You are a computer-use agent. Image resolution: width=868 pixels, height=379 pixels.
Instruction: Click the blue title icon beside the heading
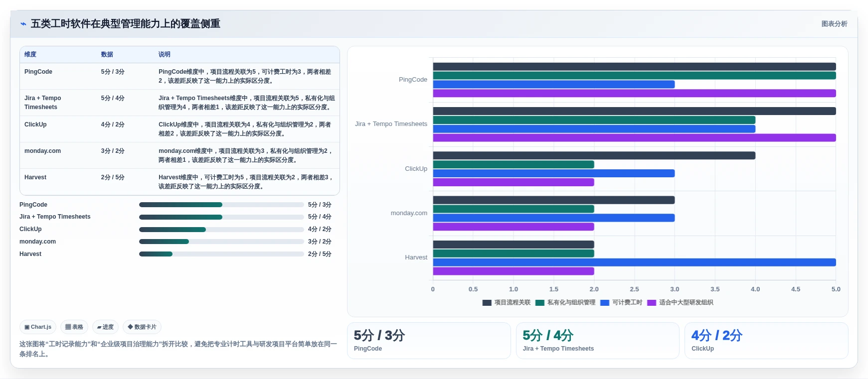click(23, 24)
